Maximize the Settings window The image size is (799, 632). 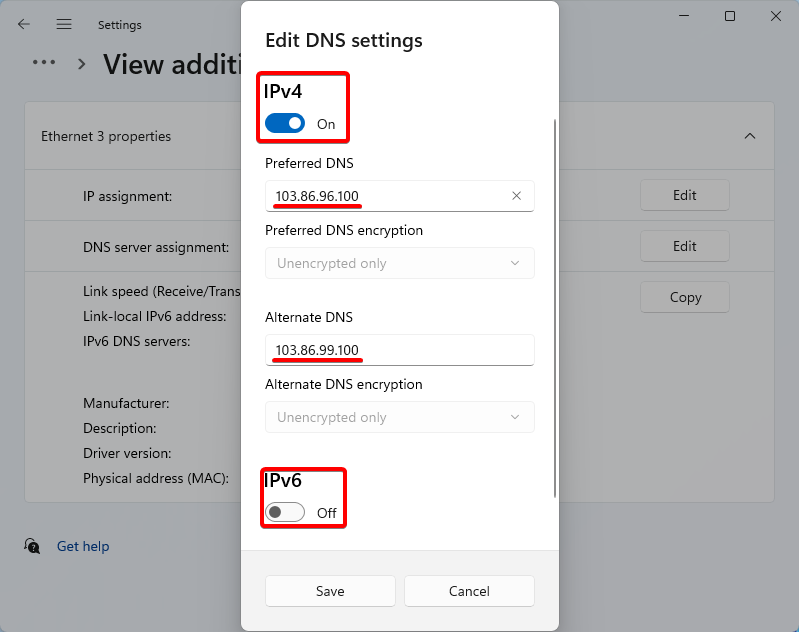(730, 16)
